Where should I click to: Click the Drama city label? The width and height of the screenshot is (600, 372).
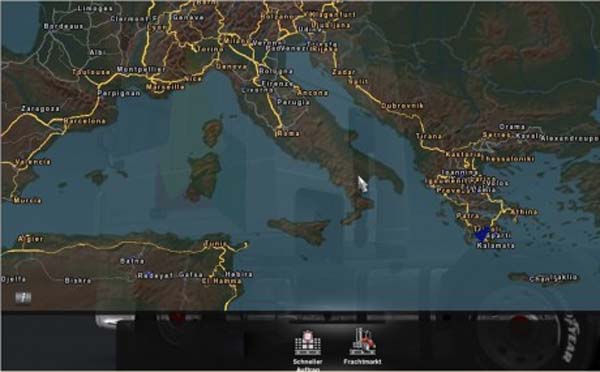[512, 127]
